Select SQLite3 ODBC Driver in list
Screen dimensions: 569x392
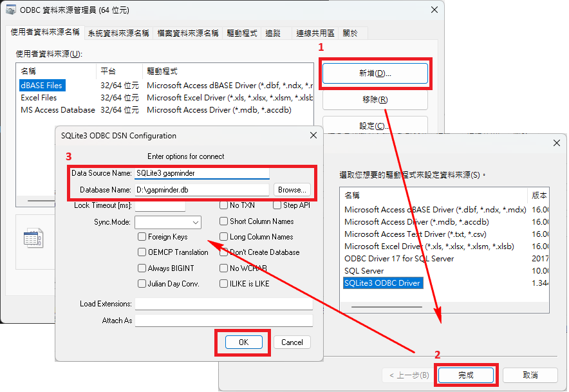(383, 283)
